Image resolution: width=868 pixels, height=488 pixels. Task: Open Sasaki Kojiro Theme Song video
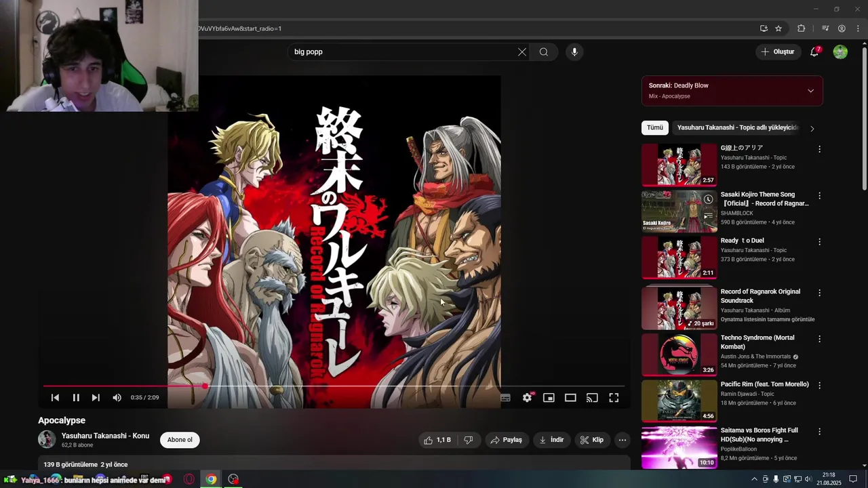coord(764,199)
